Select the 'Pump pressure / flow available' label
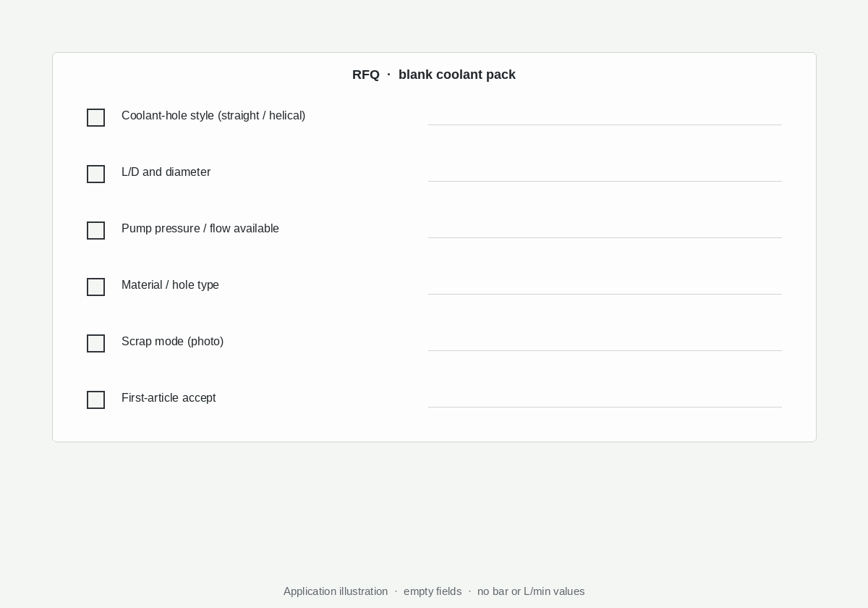This screenshot has height=608, width=868. [200, 229]
